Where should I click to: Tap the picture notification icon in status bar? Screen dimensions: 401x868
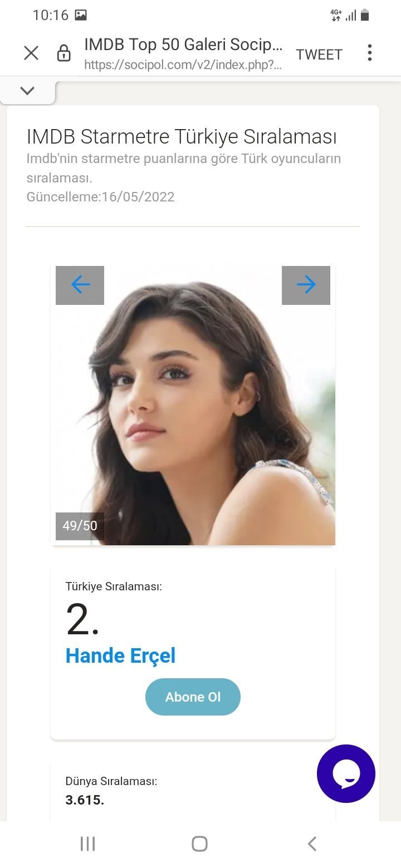click(81, 15)
